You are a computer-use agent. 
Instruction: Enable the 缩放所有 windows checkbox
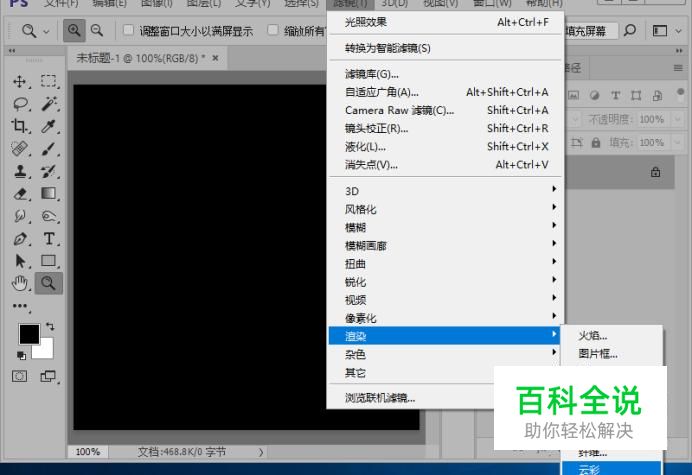[273, 30]
